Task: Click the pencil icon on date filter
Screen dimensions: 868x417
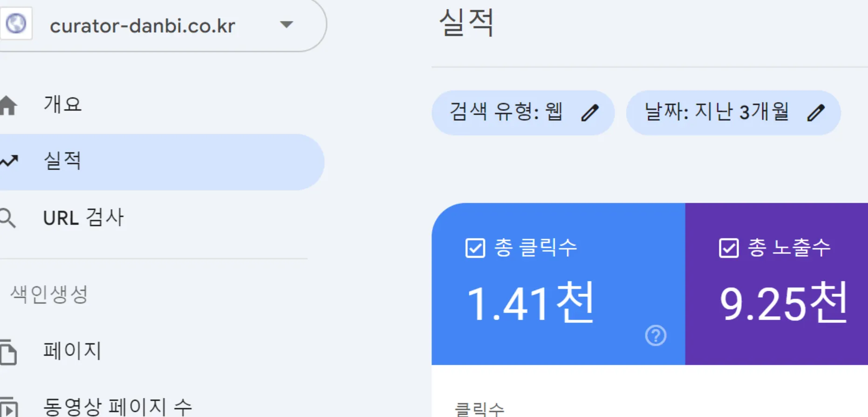Action: [816, 112]
